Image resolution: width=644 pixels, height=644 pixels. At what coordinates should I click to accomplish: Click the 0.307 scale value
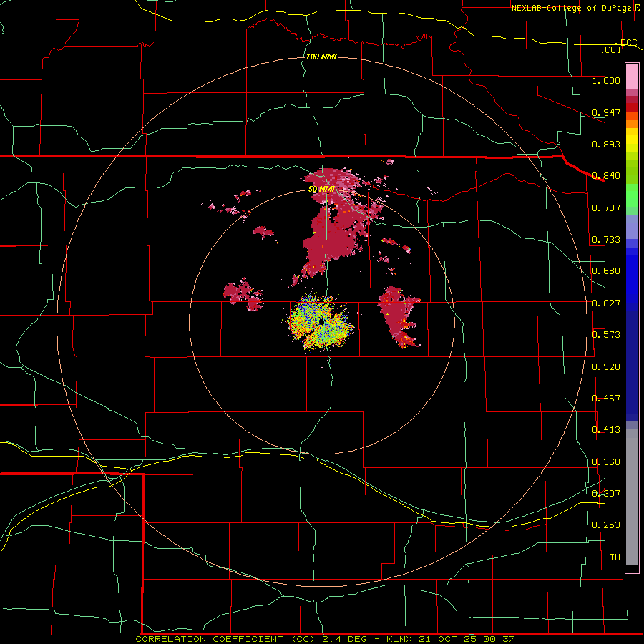click(x=606, y=494)
